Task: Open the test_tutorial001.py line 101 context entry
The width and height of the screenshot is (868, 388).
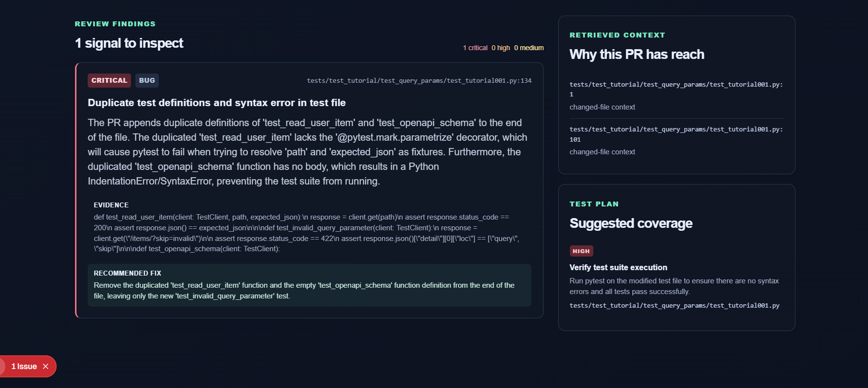Action: pos(677,141)
